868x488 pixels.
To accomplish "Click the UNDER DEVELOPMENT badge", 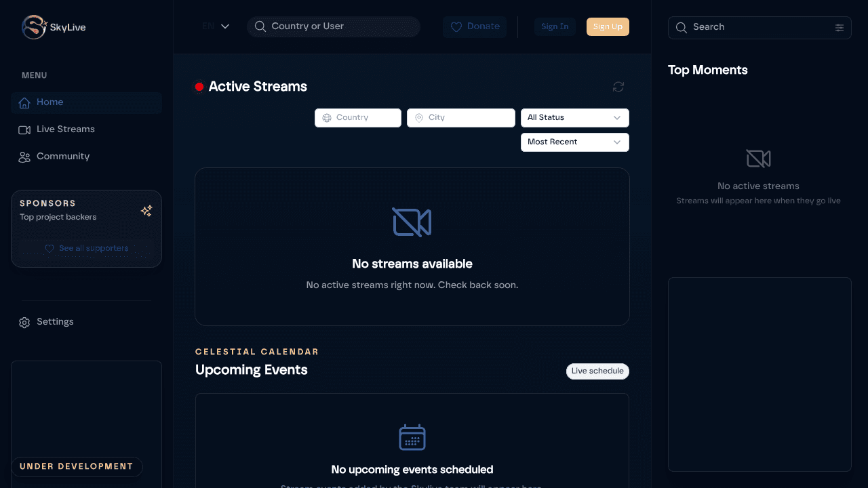I will tap(77, 467).
